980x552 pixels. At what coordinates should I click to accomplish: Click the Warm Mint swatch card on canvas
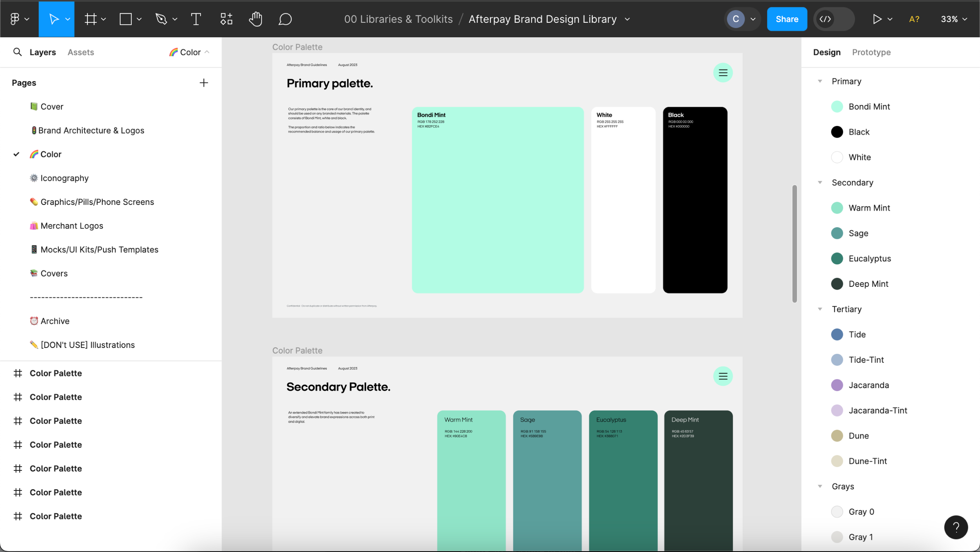pyautogui.click(x=471, y=481)
